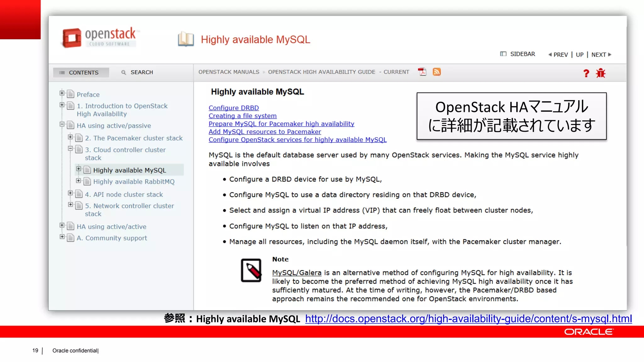This screenshot has width=644, height=362.
Task: Open HA using active/passive entry
Action: click(x=114, y=126)
